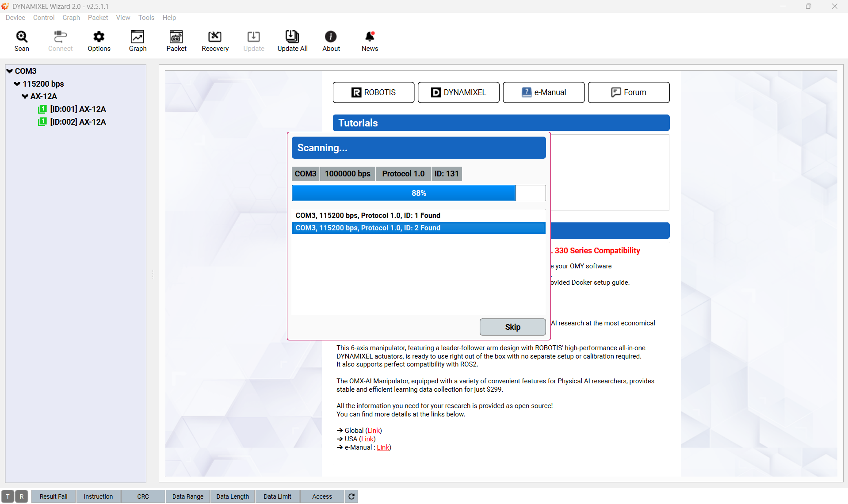Open the Tools menu
This screenshot has height=504, width=848.
tap(146, 18)
